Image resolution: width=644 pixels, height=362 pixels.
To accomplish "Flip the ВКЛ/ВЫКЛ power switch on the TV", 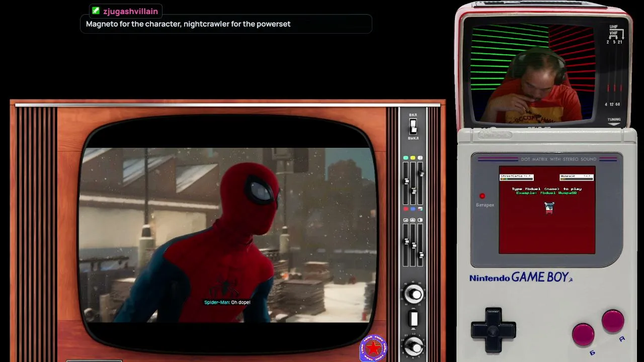I will coord(413,126).
